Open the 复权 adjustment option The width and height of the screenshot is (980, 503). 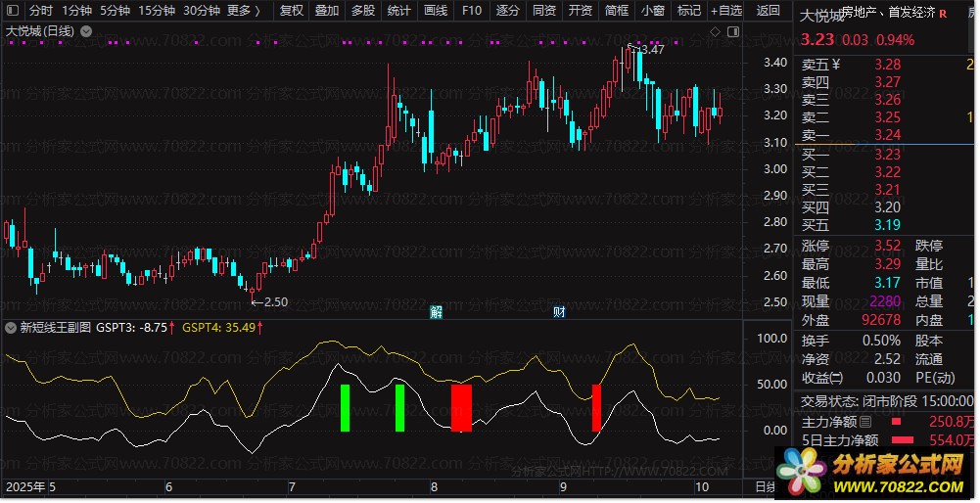(291, 10)
